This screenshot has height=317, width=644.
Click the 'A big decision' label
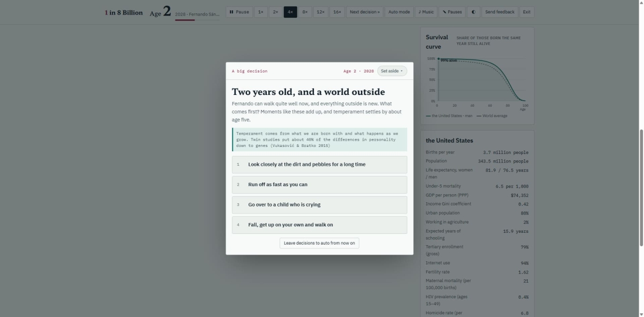[x=250, y=71]
